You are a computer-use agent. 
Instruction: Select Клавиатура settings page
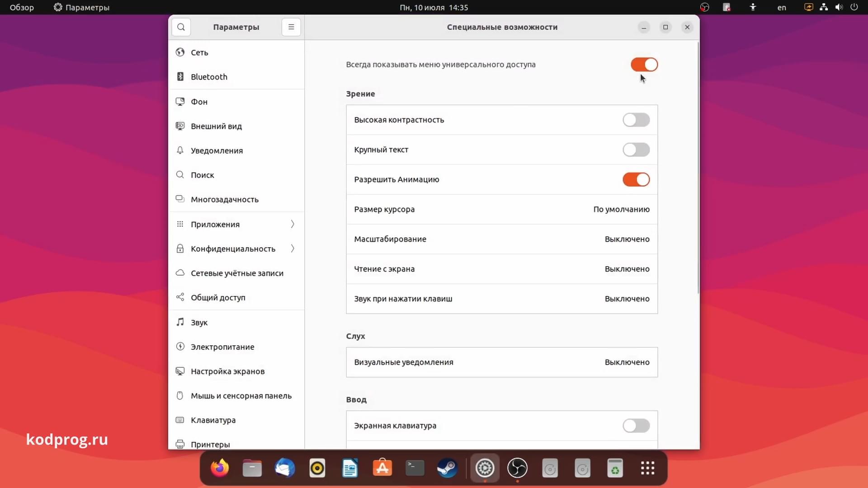click(x=236, y=420)
